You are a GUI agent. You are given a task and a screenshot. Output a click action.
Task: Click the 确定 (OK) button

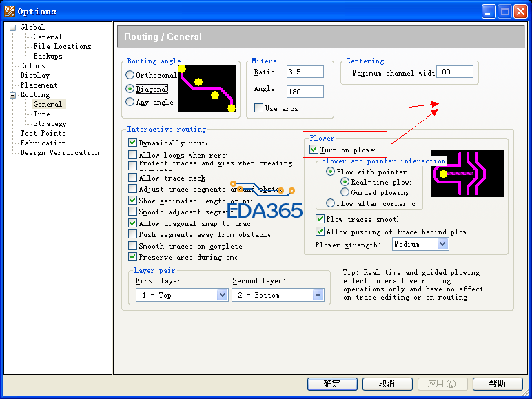tap(332, 384)
